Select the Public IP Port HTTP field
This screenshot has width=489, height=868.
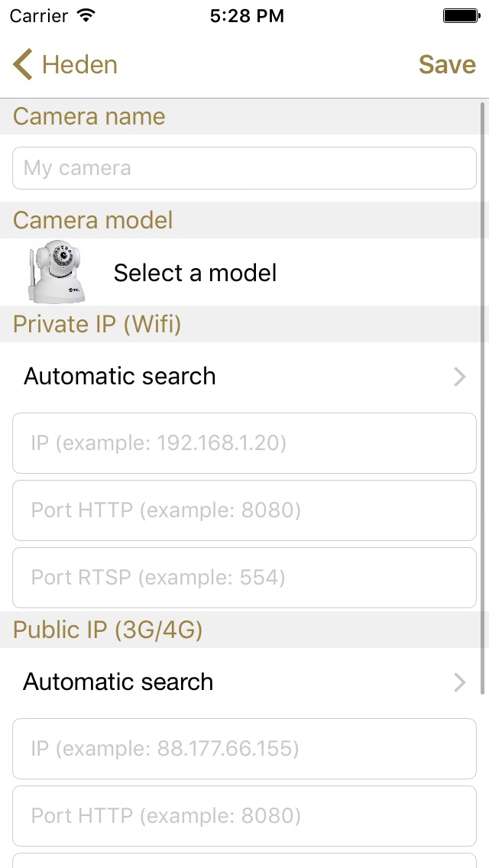click(244, 816)
